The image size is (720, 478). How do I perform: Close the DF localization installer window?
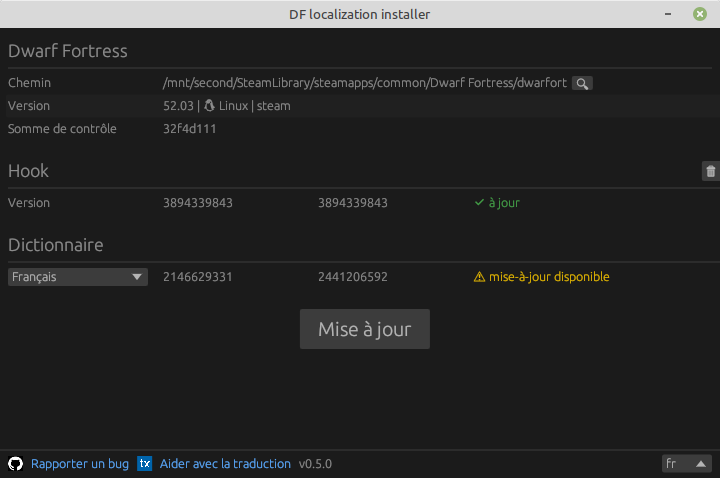coord(700,14)
